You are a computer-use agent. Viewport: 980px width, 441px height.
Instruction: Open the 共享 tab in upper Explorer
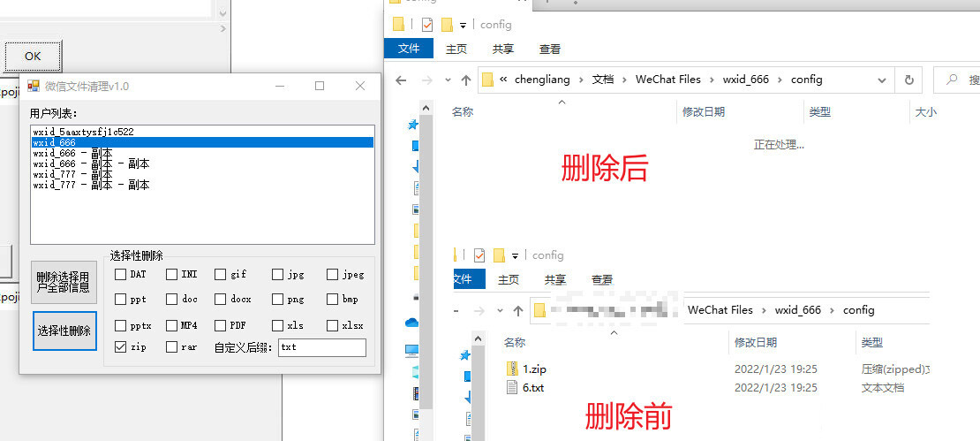503,49
